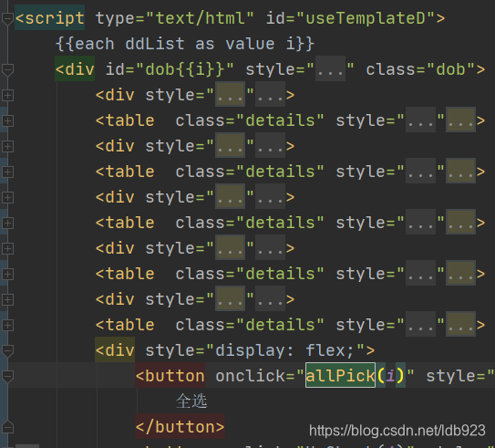Viewport: 495px width, 448px height.
Task: Place cursor on useTemplateD id value
Action: (366, 18)
